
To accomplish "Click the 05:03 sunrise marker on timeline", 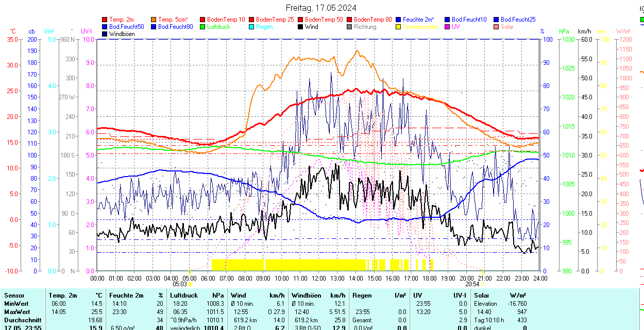I will coord(180,284).
